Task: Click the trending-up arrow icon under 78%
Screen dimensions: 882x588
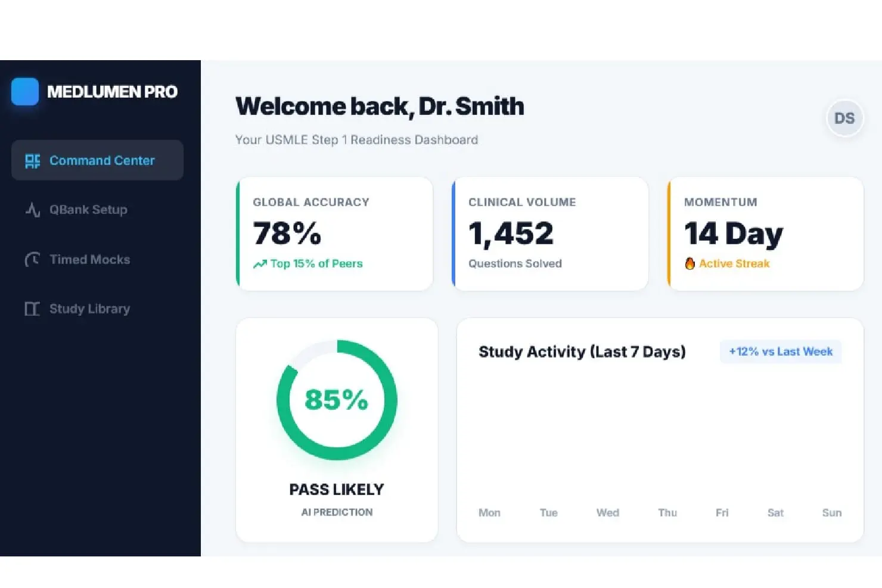Action: click(x=260, y=264)
